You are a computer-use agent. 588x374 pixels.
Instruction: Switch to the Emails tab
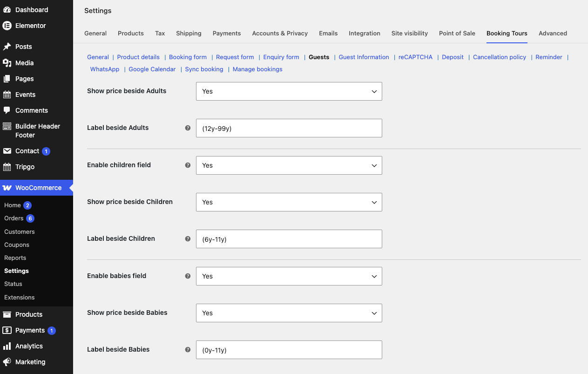(328, 33)
